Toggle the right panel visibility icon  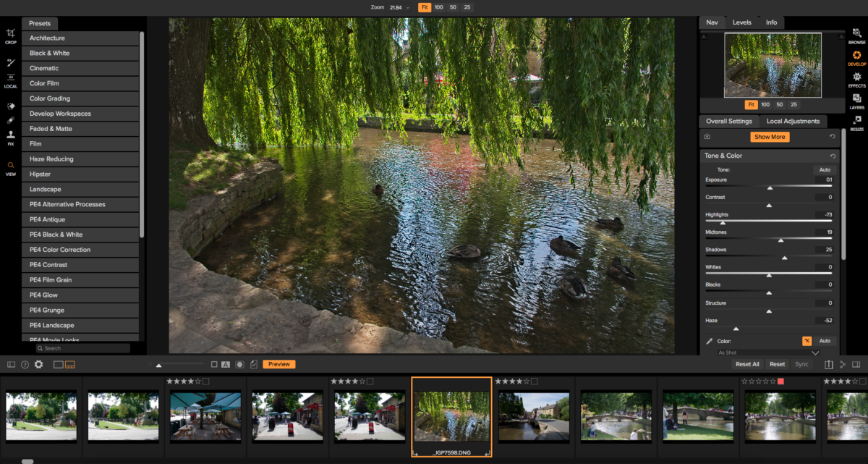point(856,364)
